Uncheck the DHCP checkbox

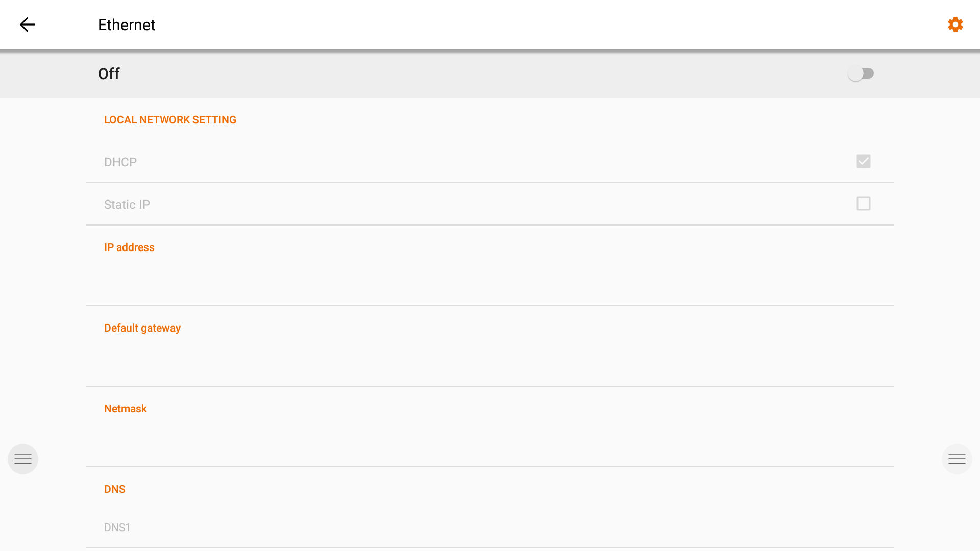[x=863, y=161]
